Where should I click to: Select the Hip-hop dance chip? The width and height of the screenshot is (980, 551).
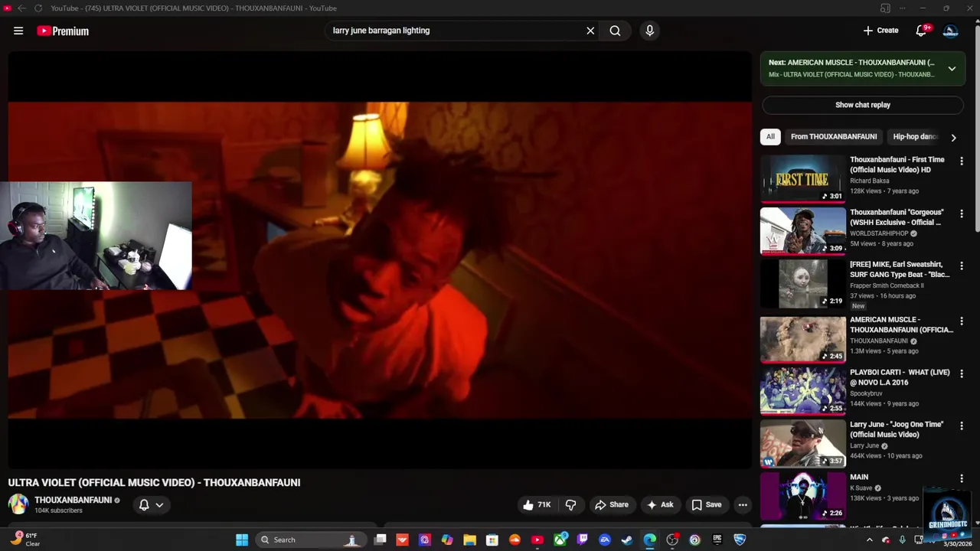914,136
